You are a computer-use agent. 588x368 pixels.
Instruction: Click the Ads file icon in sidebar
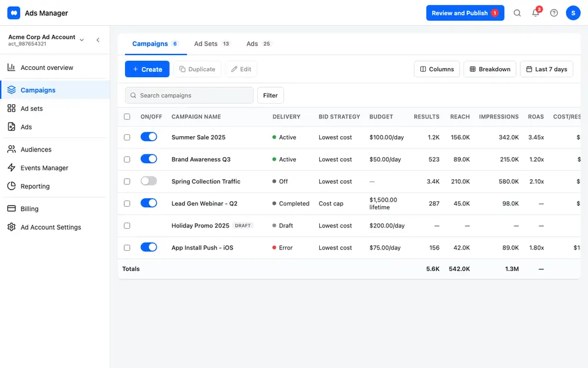click(x=12, y=126)
